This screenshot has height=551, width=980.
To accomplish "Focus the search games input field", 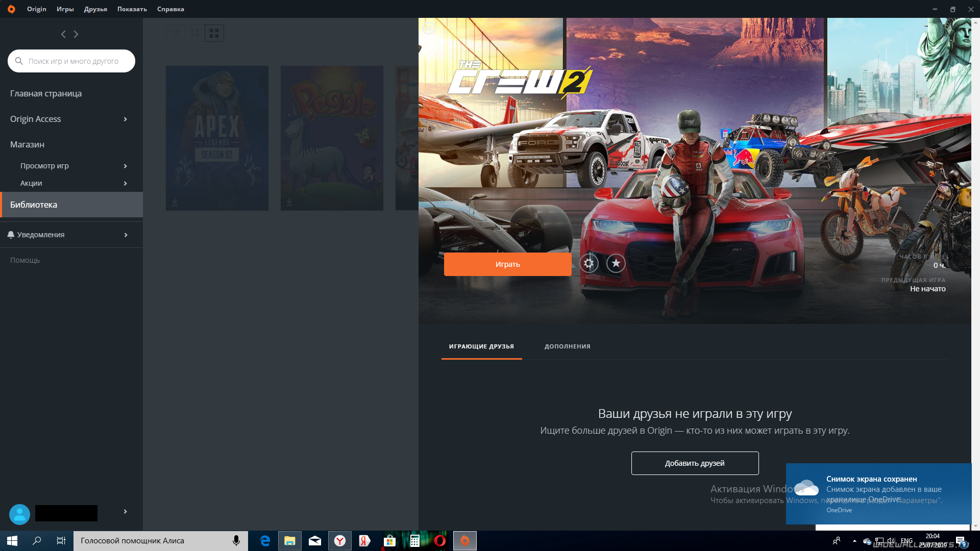I will pos(71,61).
